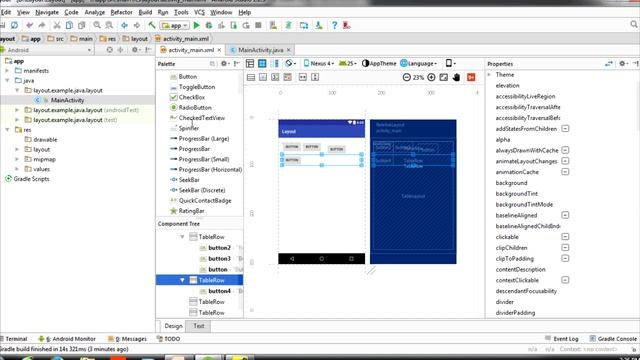
Task: Toggle the addStatesFromChildren property checkbox
Action: click(565, 129)
